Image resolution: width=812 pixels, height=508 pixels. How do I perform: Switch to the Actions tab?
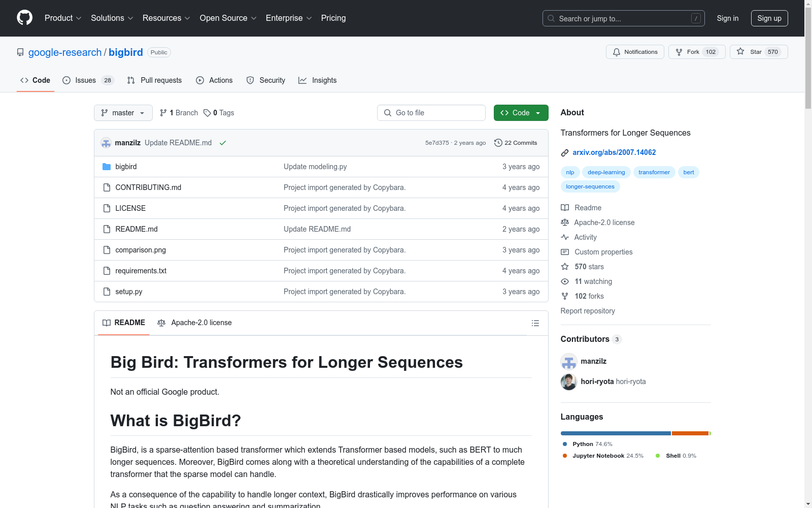point(214,80)
